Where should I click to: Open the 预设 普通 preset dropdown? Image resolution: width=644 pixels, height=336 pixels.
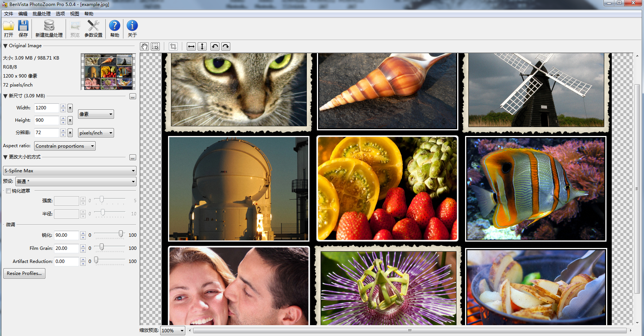[x=76, y=182]
